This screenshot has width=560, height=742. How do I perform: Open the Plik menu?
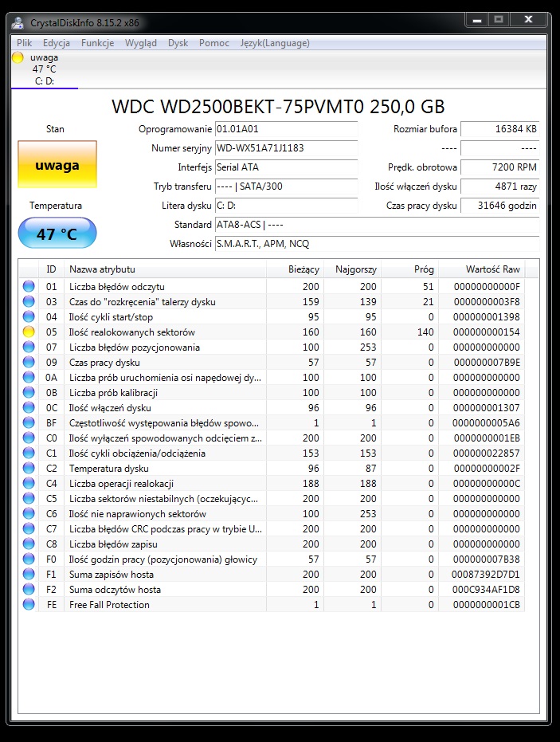click(x=25, y=43)
